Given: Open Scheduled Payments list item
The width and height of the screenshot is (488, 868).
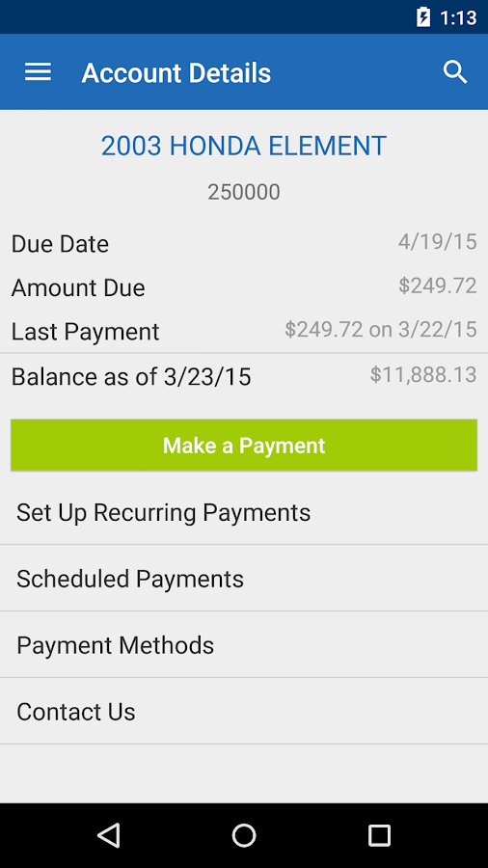Looking at the screenshot, I should [244, 579].
